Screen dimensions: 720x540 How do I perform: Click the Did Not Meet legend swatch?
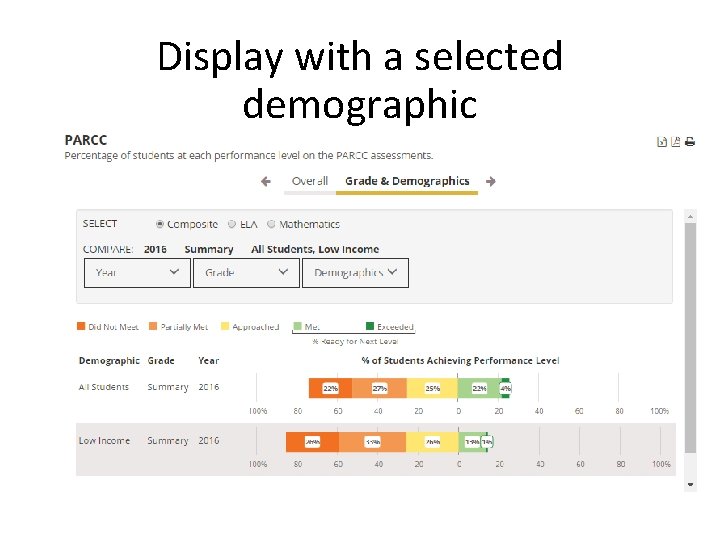point(81,326)
